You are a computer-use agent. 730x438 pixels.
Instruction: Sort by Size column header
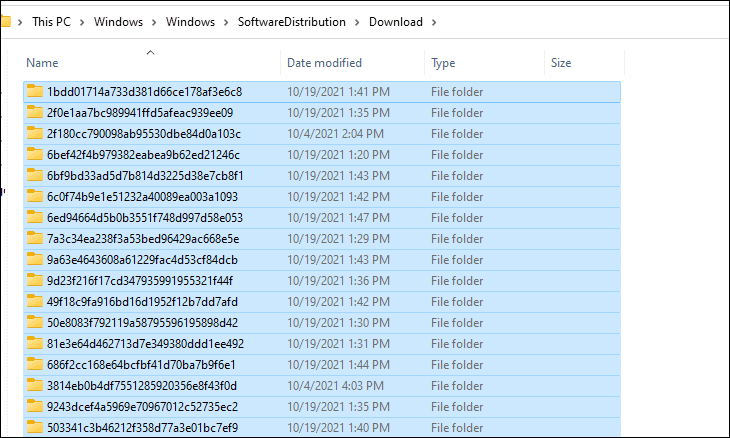584,63
